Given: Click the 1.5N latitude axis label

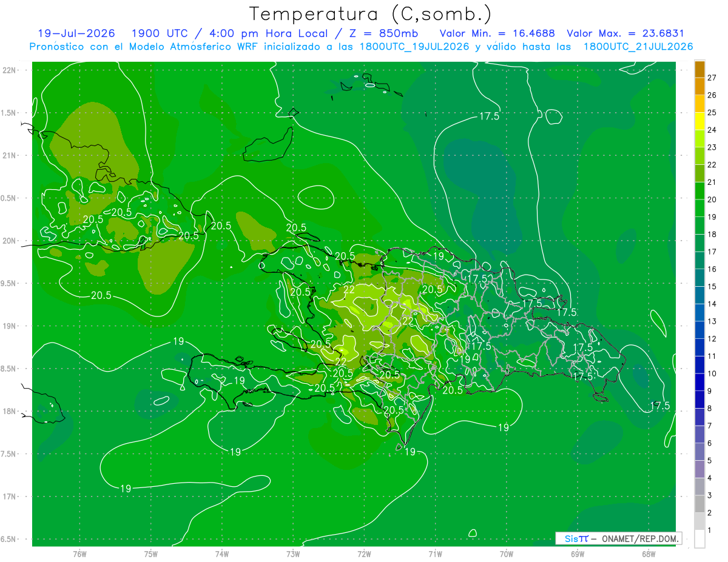Looking at the screenshot, I should pyautogui.click(x=8, y=113).
